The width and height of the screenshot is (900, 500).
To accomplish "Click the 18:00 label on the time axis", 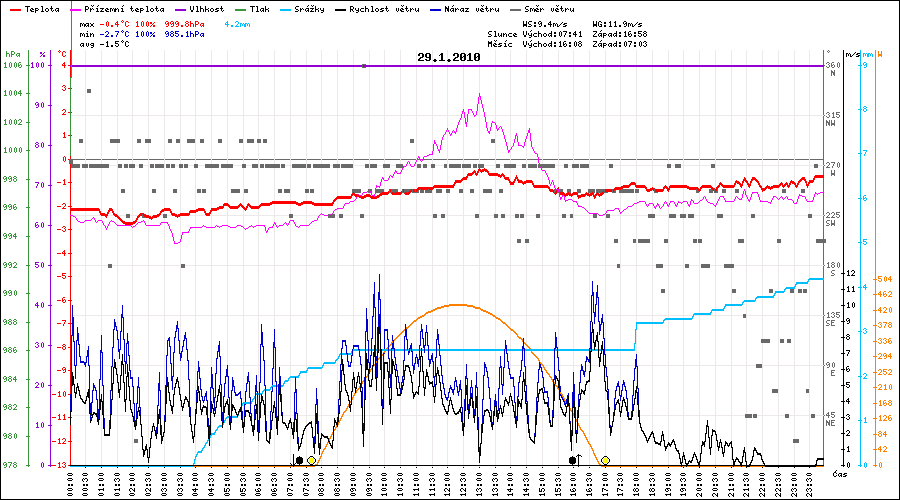I will (x=637, y=483).
